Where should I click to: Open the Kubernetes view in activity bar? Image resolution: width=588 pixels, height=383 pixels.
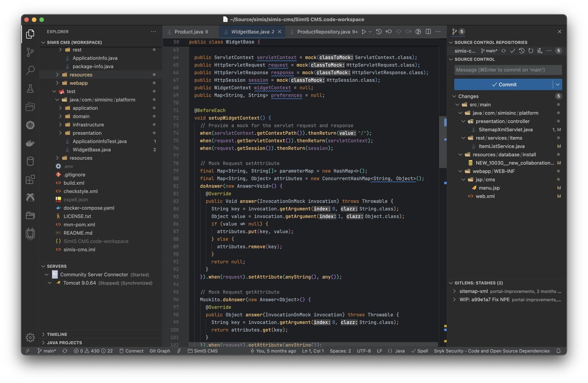[30, 125]
